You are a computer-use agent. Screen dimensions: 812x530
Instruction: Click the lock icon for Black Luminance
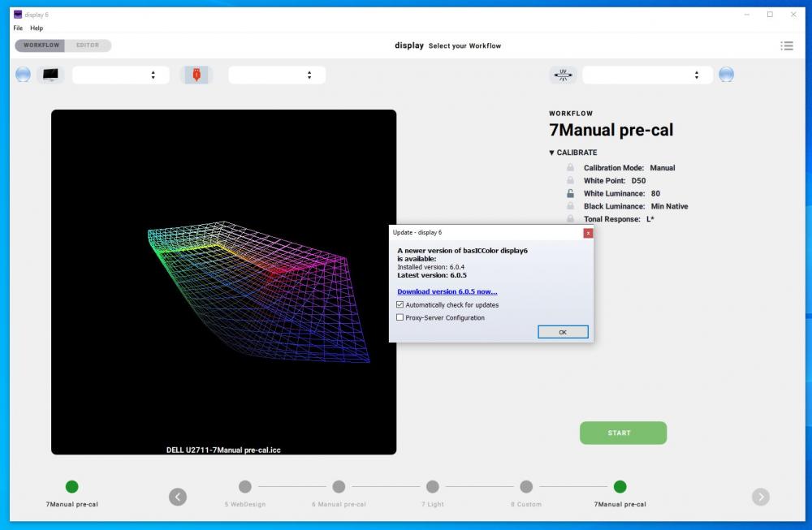coord(570,206)
